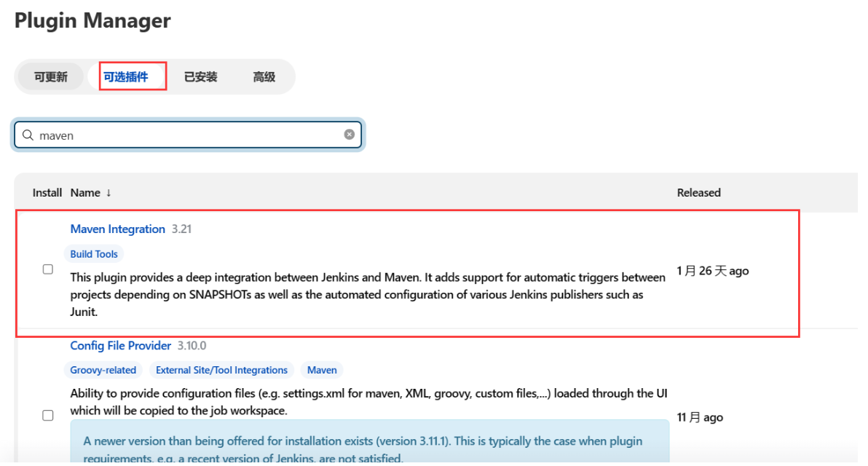
Task: Sort plugins by the Released column
Action: point(698,193)
